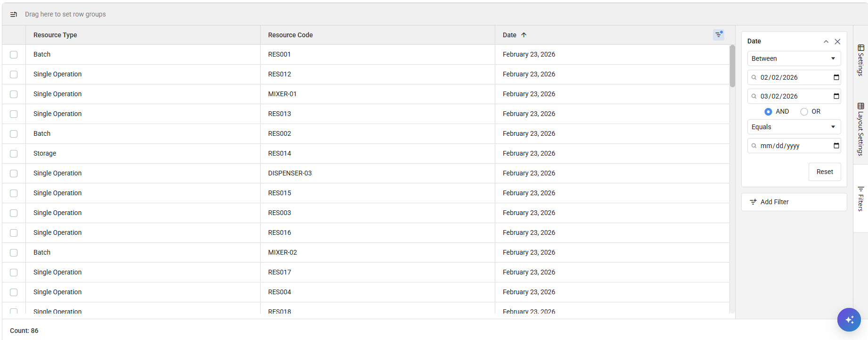Click the ascending sort arrow on Date column
868x340 pixels.
pyautogui.click(x=524, y=35)
